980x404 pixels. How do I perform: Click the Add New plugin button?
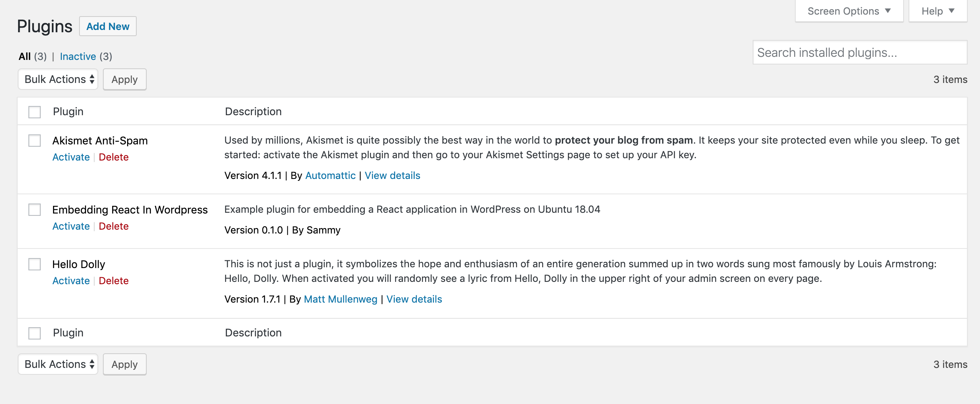coord(108,26)
